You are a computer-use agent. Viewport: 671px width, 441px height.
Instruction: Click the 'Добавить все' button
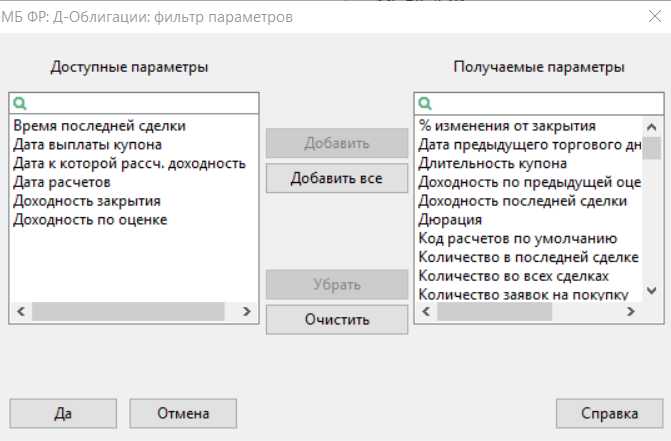point(323,179)
